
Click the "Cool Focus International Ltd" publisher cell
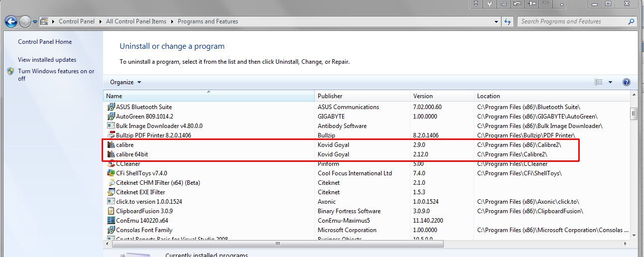[355, 173]
